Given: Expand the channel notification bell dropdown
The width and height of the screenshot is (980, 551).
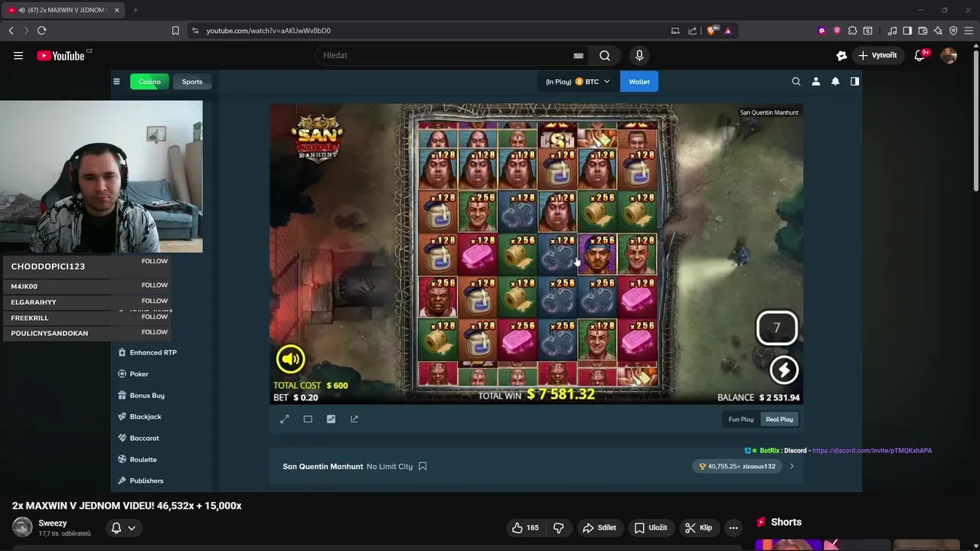Looking at the screenshot, I should click(x=123, y=528).
